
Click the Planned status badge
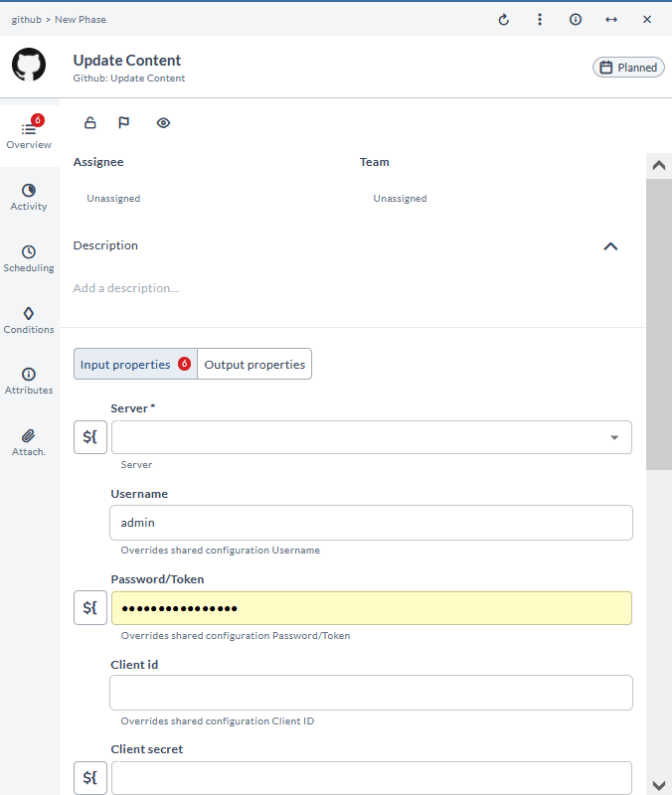[x=628, y=68]
